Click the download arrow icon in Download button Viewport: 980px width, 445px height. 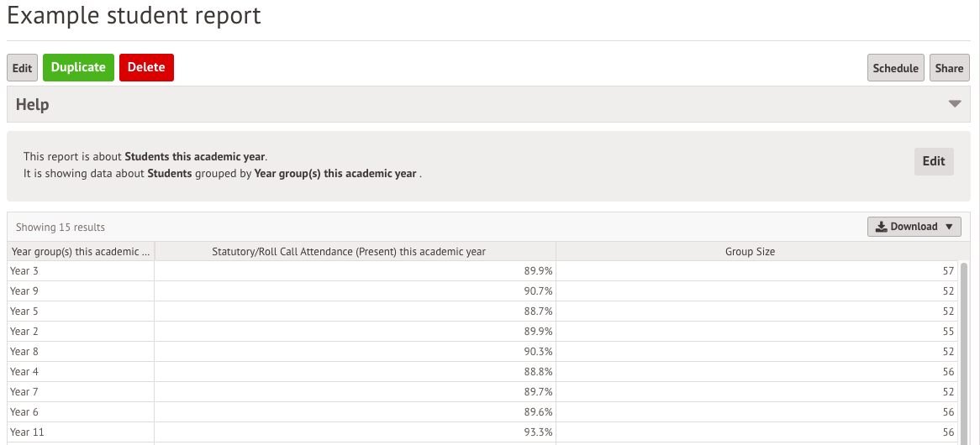(882, 227)
